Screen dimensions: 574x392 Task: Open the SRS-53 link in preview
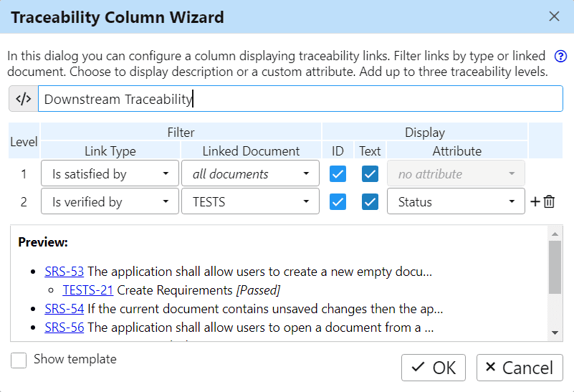click(x=64, y=272)
